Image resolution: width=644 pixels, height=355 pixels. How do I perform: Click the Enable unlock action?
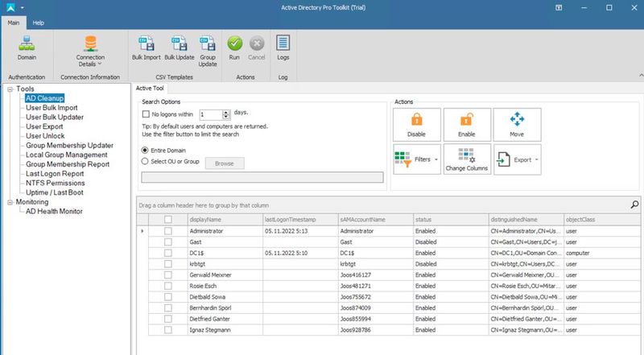coord(467,125)
